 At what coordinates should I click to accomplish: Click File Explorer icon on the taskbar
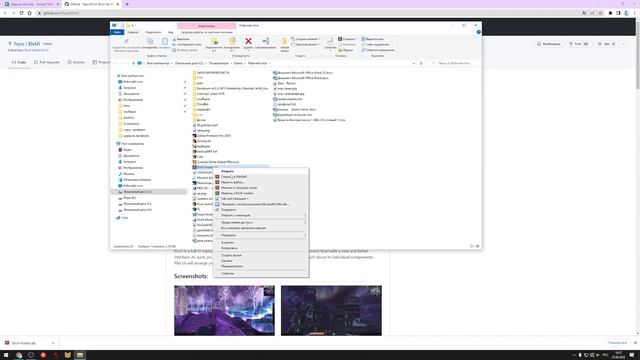click(x=80, y=355)
